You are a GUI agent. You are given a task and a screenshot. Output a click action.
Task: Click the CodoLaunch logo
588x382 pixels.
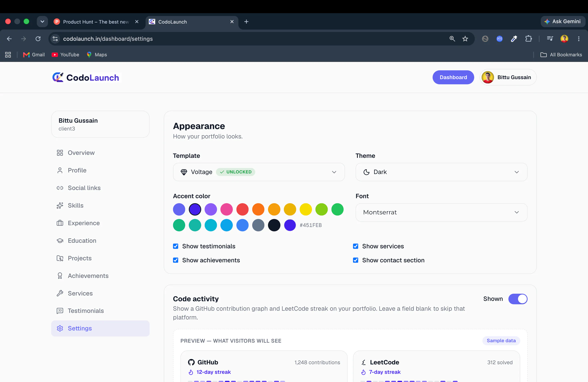click(85, 78)
